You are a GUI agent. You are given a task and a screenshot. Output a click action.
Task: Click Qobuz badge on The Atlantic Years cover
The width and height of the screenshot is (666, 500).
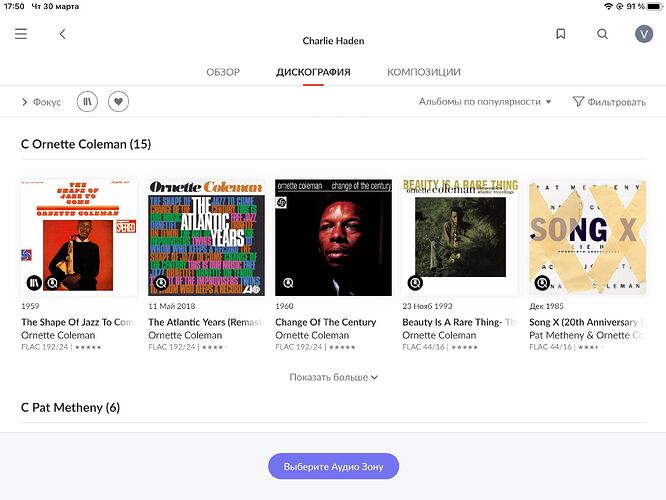(161, 282)
